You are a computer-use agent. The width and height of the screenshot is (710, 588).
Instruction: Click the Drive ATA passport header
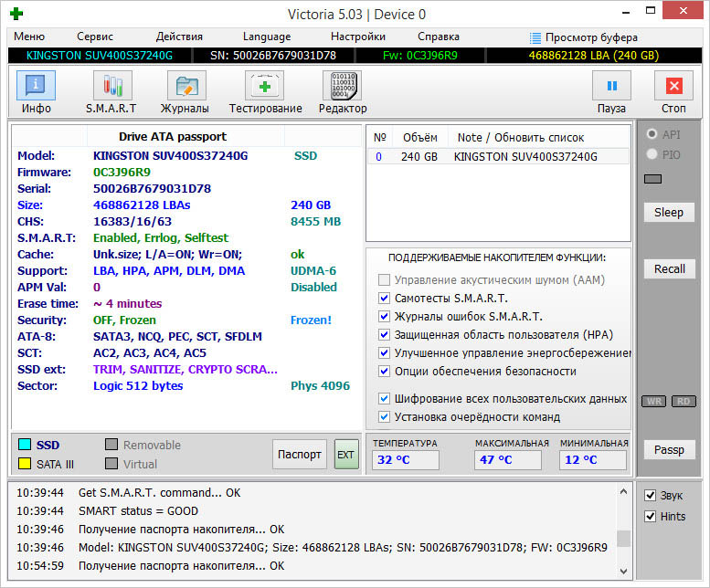point(173,137)
